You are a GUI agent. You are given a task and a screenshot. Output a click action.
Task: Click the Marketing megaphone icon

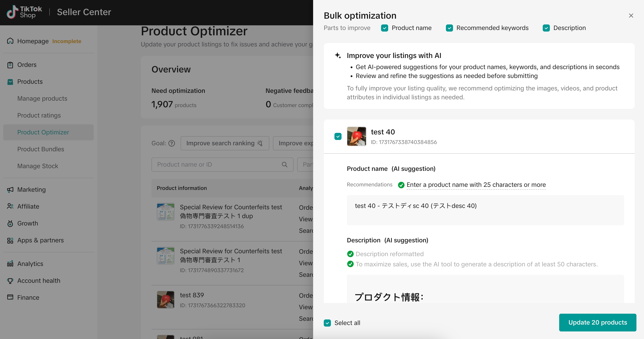pos(10,190)
